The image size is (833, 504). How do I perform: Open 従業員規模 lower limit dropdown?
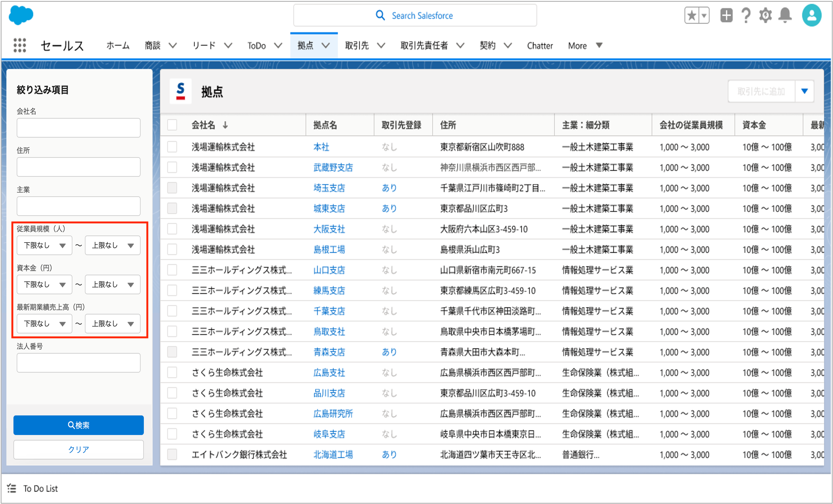click(44, 246)
